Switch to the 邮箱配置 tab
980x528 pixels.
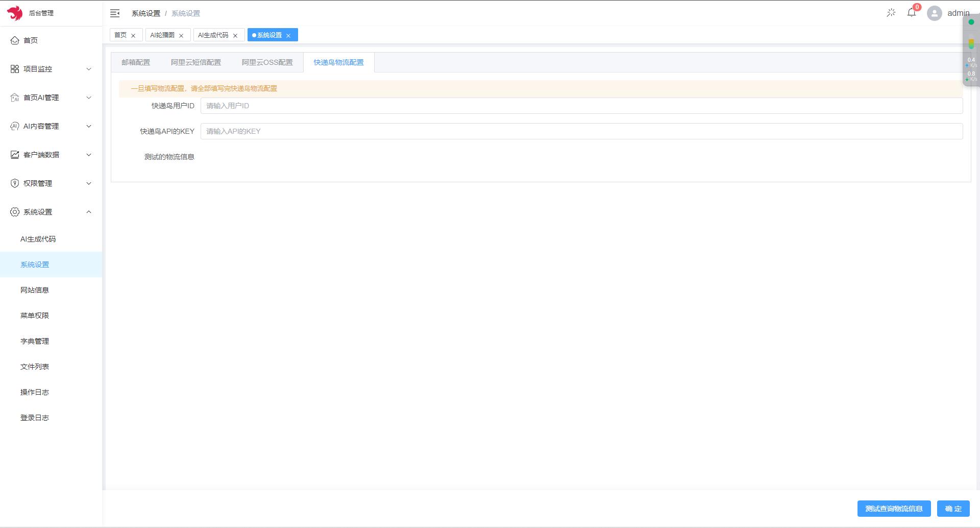click(136, 62)
